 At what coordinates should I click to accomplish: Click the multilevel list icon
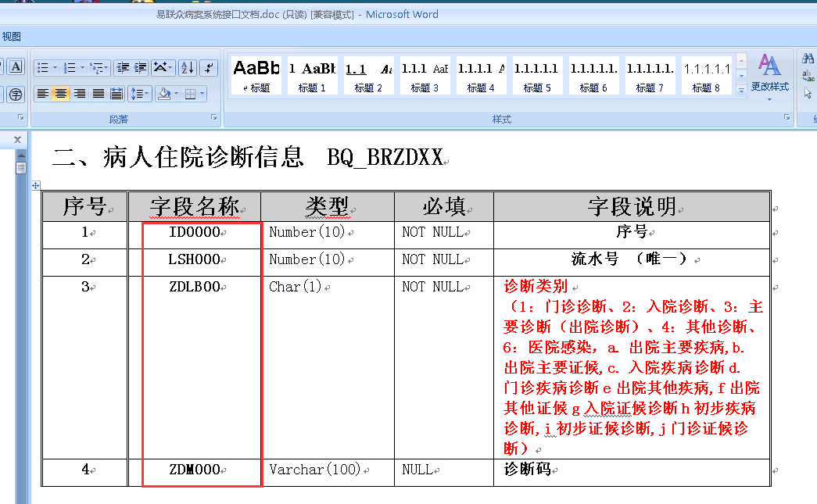pyautogui.click(x=96, y=68)
